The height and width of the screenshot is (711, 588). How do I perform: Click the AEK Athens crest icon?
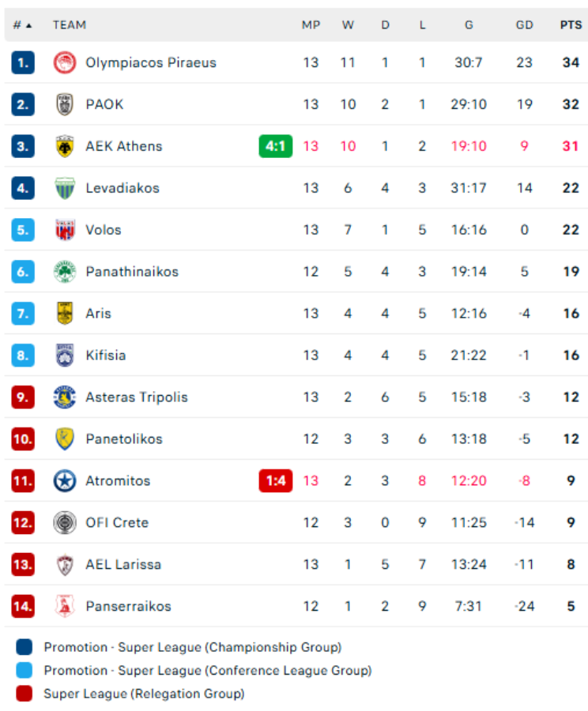coord(65,146)
